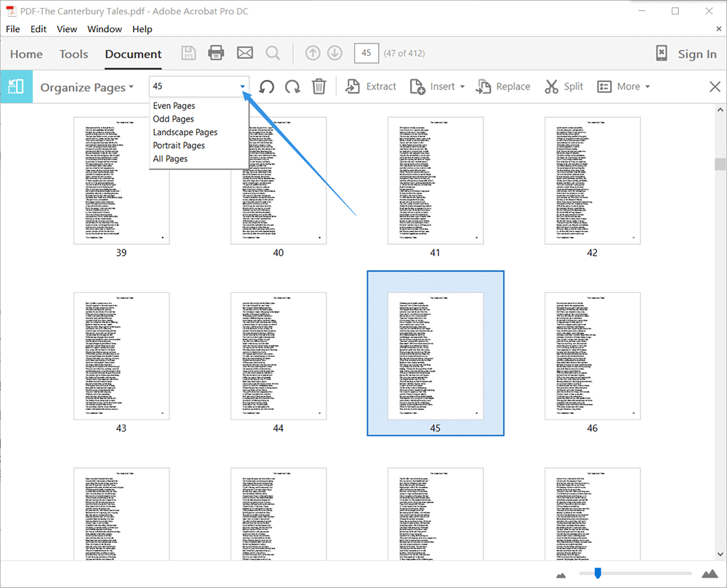
Task: Go to next page arrow
Action: coord(334,53)
